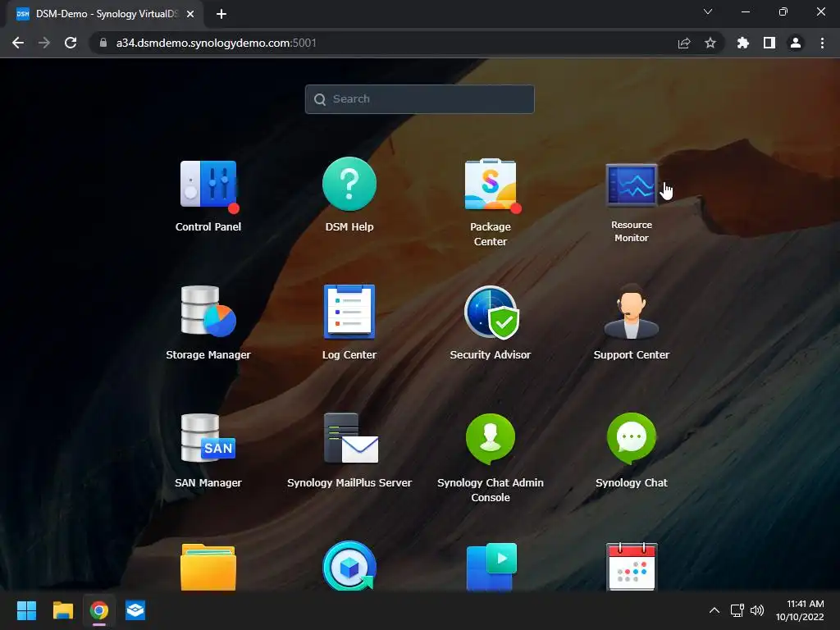The width and height of the screenshot is (840, 630).
Task: Launch DSM Help
Action: coord(349,184)
